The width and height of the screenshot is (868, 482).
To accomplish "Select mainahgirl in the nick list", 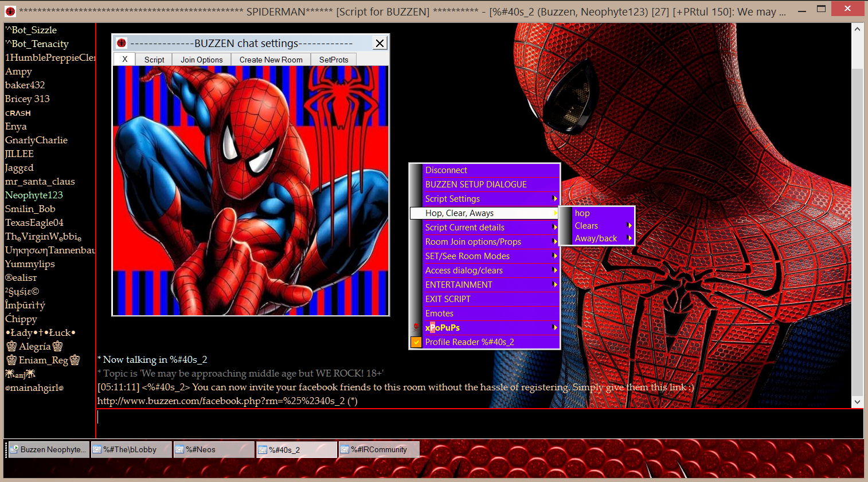I will coord(34,387).
